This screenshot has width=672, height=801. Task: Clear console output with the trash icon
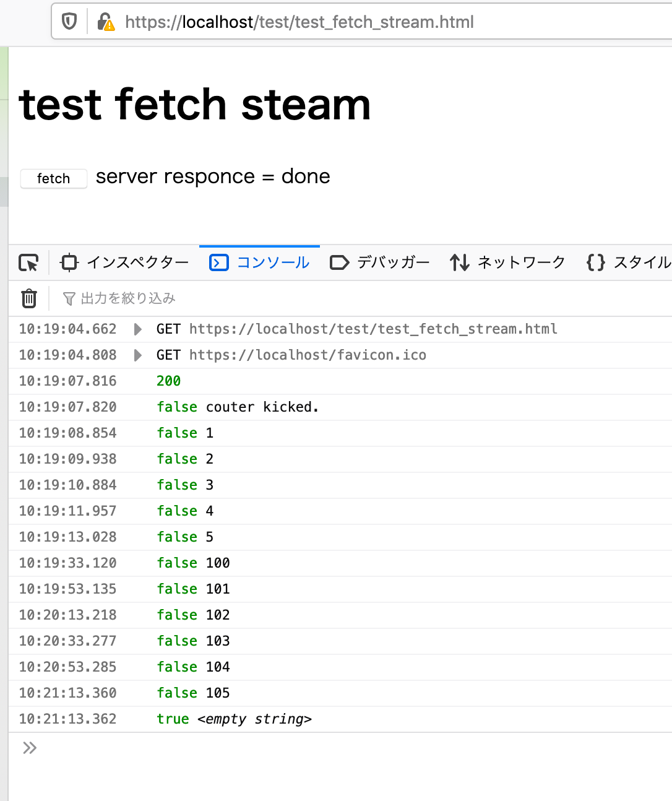28,298
